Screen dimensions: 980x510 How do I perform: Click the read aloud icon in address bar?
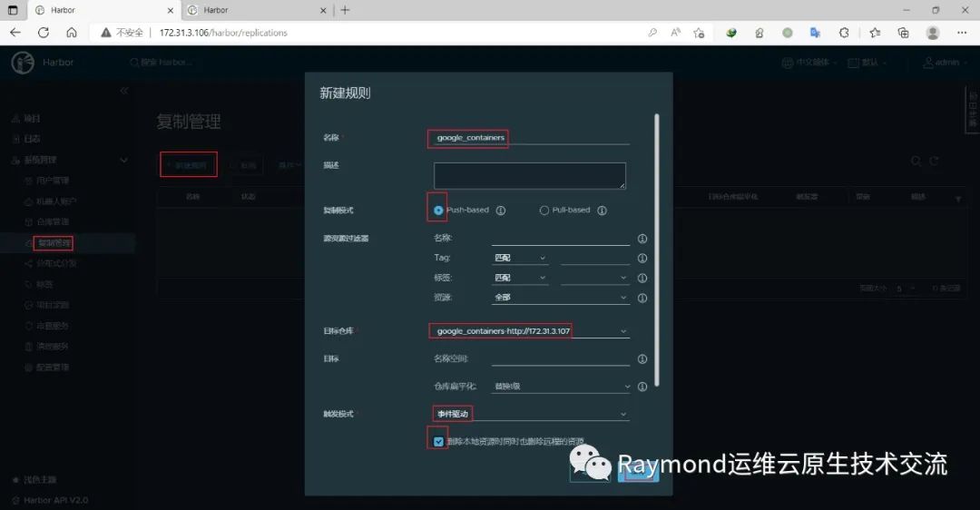click(676, 33)
